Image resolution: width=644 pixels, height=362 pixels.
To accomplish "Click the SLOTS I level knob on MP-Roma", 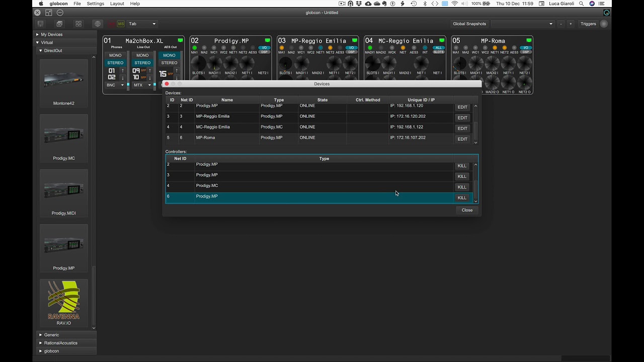I will (x=459, y=63).
